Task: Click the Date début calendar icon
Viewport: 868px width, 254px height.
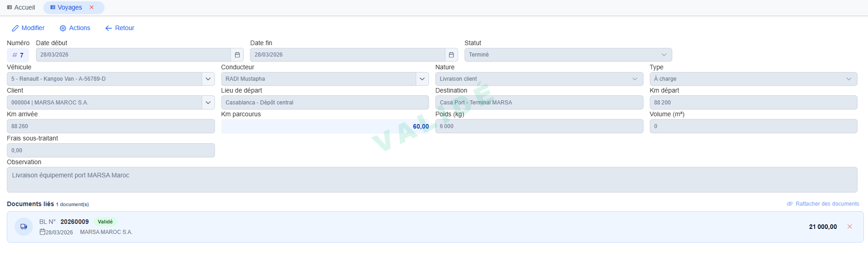Action: (x=237, y=55)
